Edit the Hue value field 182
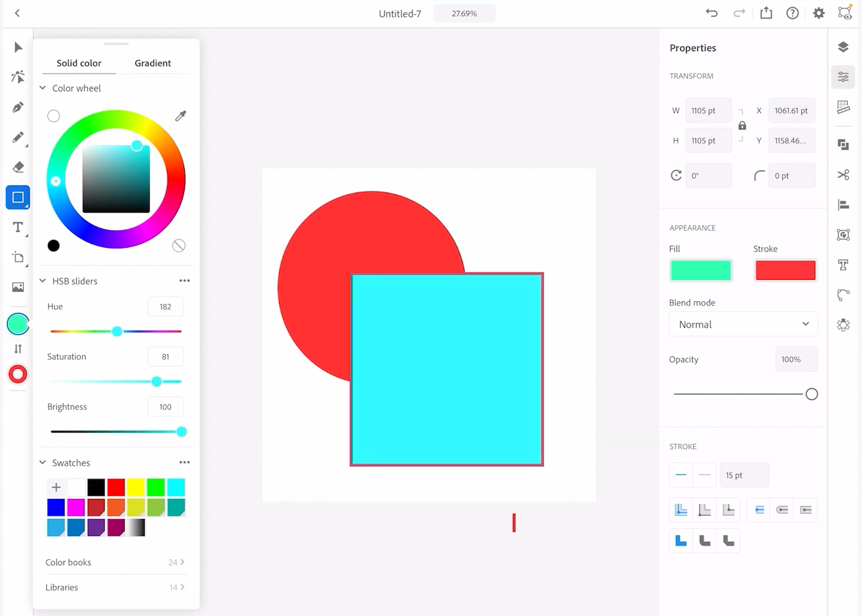The width and height of the screenshot is (863, 616). point(165,307)
